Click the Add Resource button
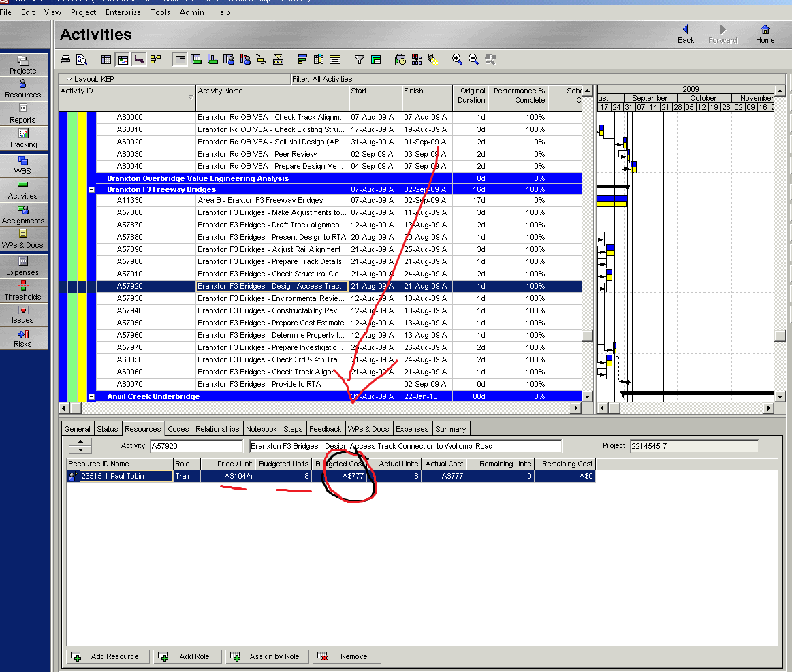Viewport: 792px width, 672px height. (x=108, y=656)
